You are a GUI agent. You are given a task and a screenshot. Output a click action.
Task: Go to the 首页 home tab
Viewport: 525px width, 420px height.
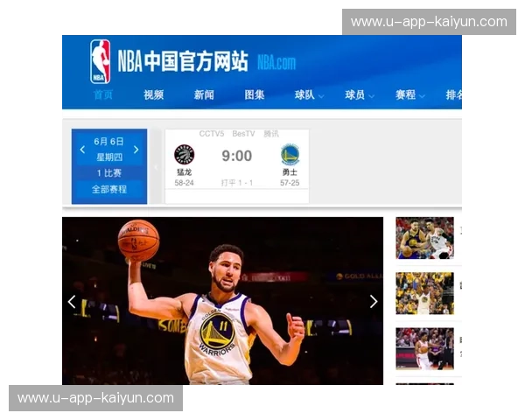102,94
